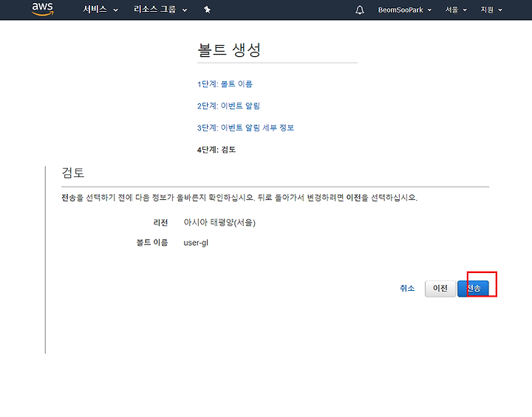Click the 검토 section heading
This screenshot has width=532, height=417.
pyautogui.click(x=73, y=173)
